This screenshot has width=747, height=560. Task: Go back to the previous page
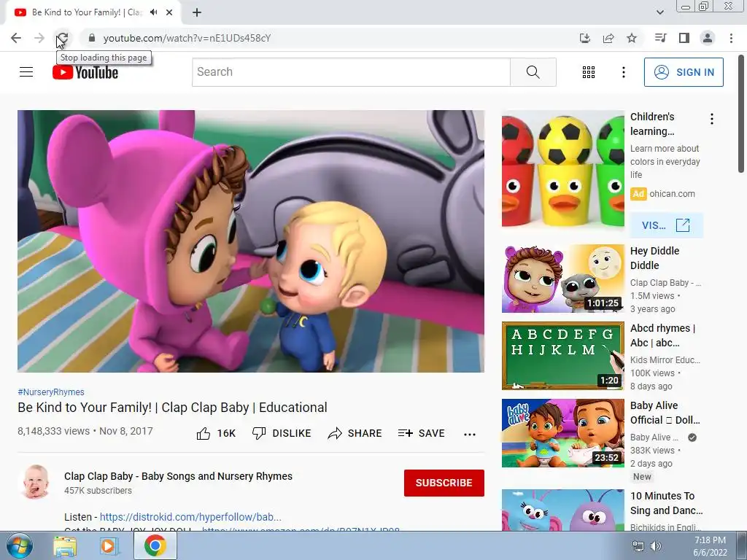click(x=16, y=38)
